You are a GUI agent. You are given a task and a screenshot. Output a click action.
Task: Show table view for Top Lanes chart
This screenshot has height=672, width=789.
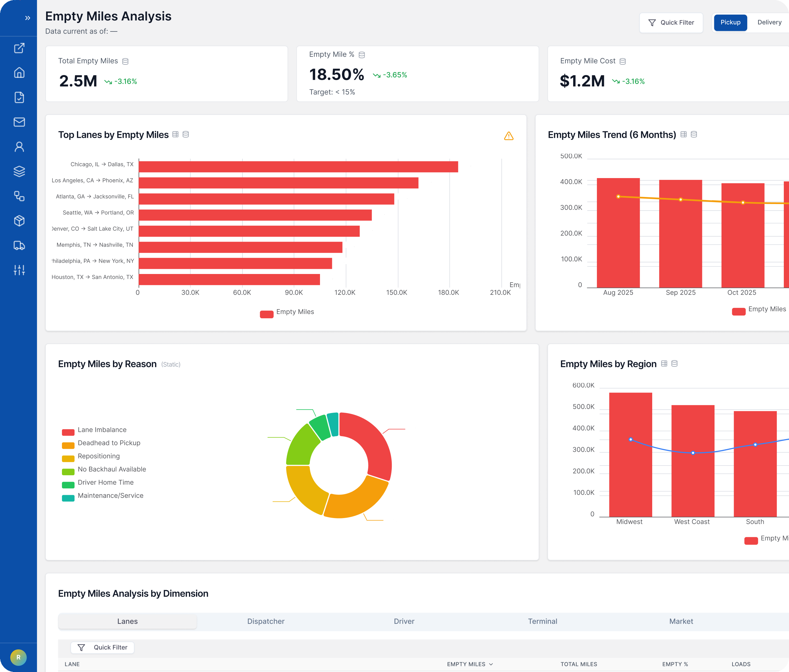[176, 134]
